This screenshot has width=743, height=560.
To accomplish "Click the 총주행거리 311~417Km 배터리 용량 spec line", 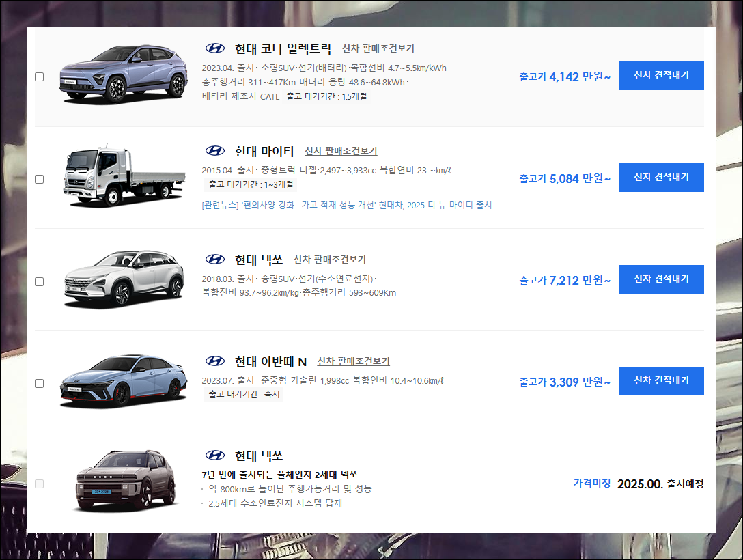I will coord(305,82).
